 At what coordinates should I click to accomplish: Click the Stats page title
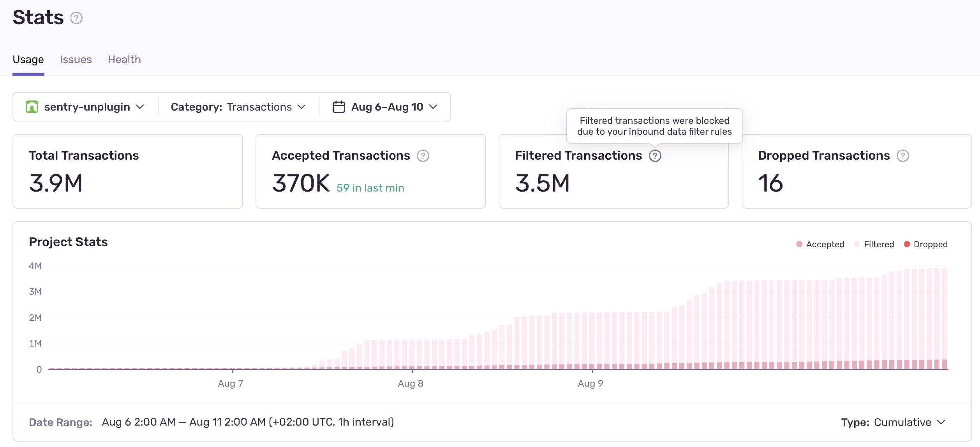(38, 18)
